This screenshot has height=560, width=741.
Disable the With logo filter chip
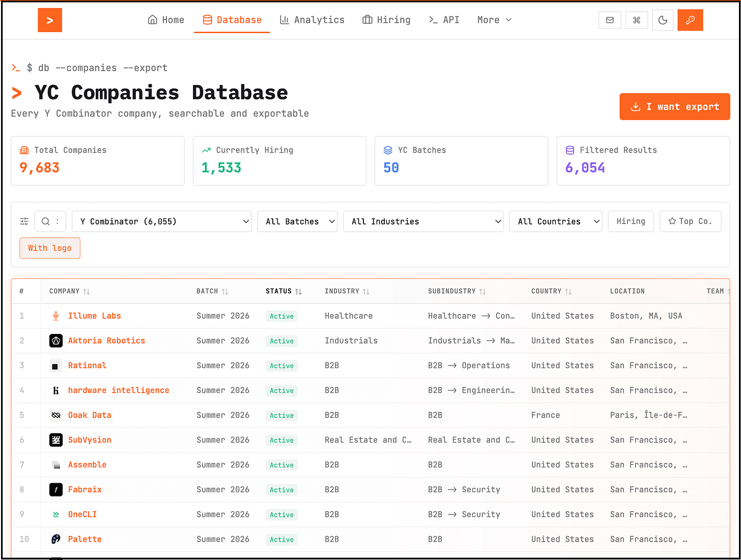click(50, 248)
